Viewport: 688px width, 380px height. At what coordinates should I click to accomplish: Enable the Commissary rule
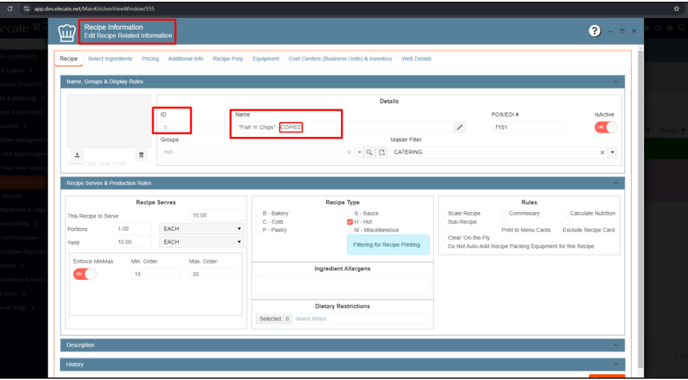[x=505, y=214]
